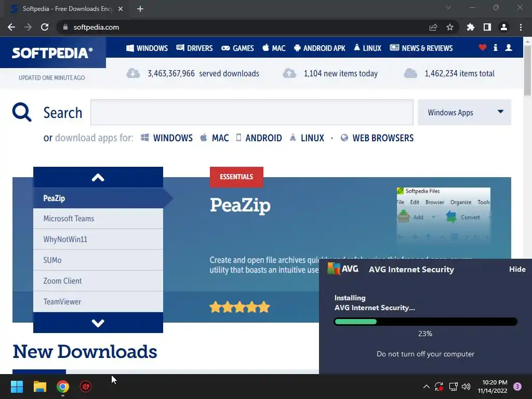Click the user account icon in Softpedia header
The image size is (532, 399).
pyautogui.click(x=509, y=47)
